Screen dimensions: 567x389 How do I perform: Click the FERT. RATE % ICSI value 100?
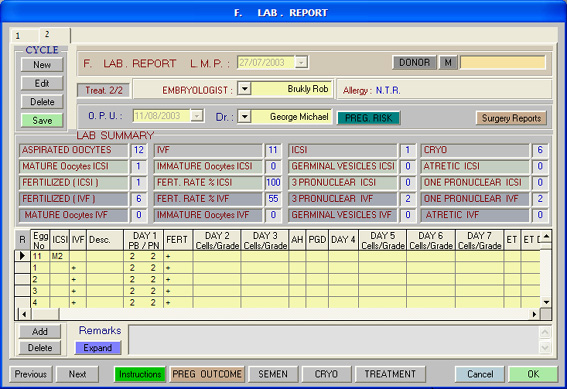273,182
